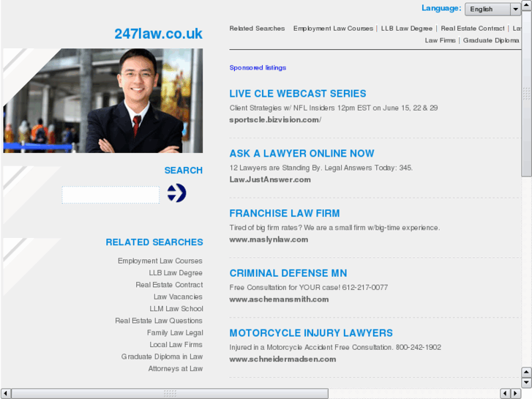Click Injured in a Motorcycle Accident text
The height and width of the screenshot is (399, 532).
coord(335,347)
